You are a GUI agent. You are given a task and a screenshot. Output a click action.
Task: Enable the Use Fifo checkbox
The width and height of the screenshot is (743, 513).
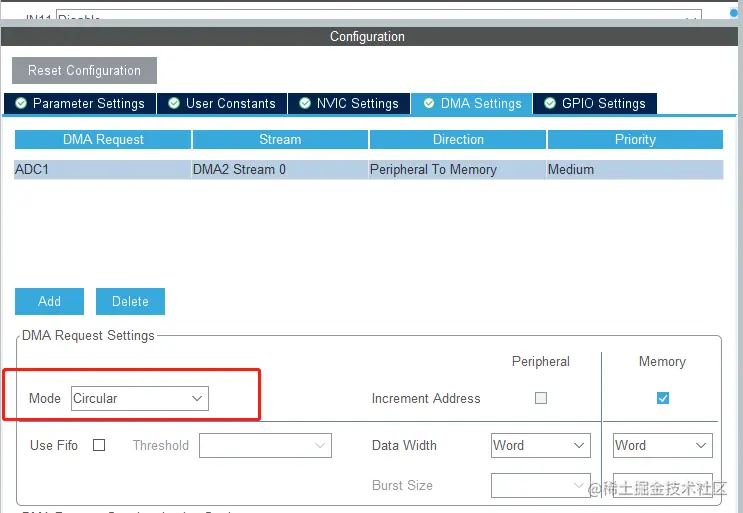[99, 445]
